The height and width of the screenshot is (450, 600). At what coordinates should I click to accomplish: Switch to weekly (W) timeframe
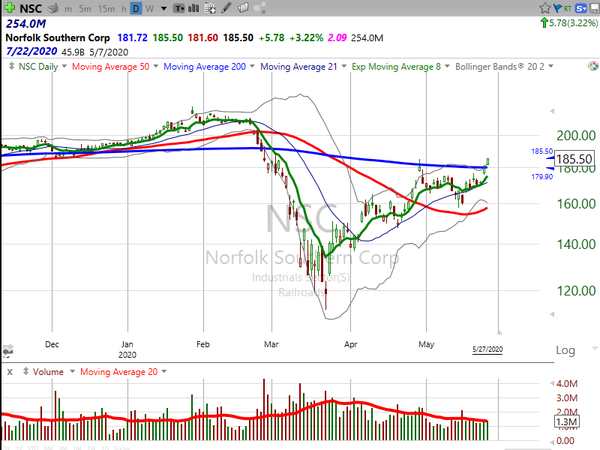(148, 7)
